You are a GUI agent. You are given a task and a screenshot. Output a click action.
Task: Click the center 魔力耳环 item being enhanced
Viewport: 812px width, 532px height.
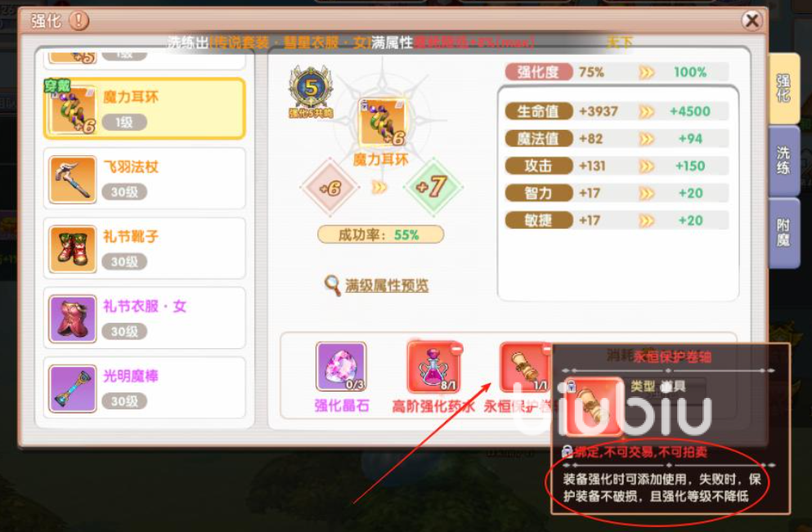tap(383, 123)
